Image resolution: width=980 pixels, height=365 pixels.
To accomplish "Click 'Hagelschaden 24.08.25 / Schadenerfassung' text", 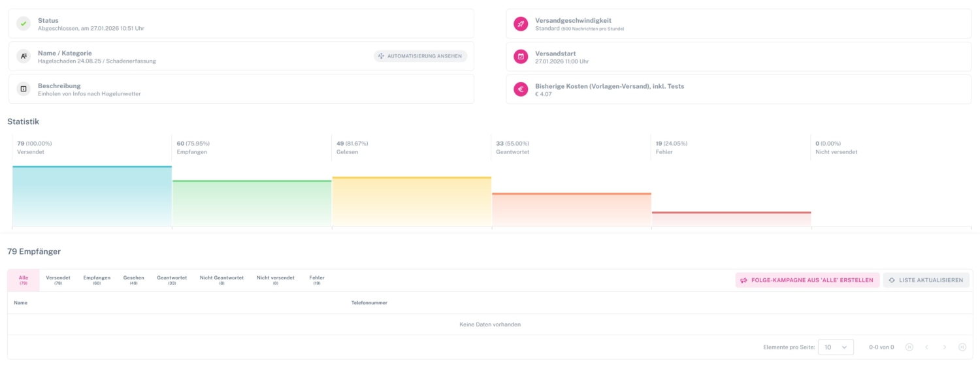I will [97, 61].
